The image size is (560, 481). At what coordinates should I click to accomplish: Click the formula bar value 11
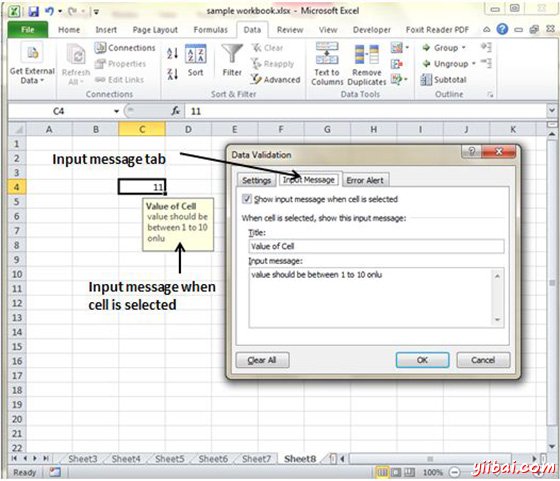[x=196, y=111]
